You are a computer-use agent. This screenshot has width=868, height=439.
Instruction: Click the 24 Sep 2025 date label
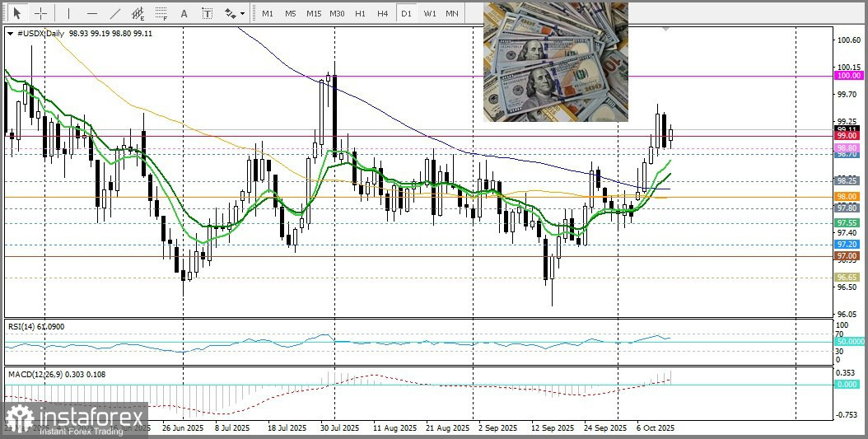(604, 428)
